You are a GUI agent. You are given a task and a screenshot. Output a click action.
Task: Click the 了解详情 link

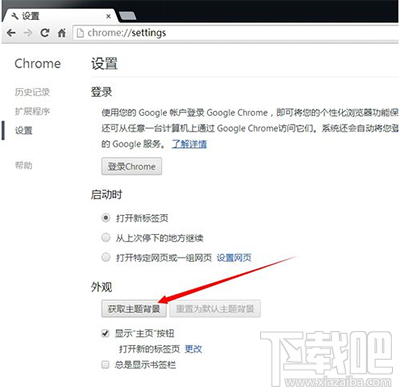(x=189, y=144)
